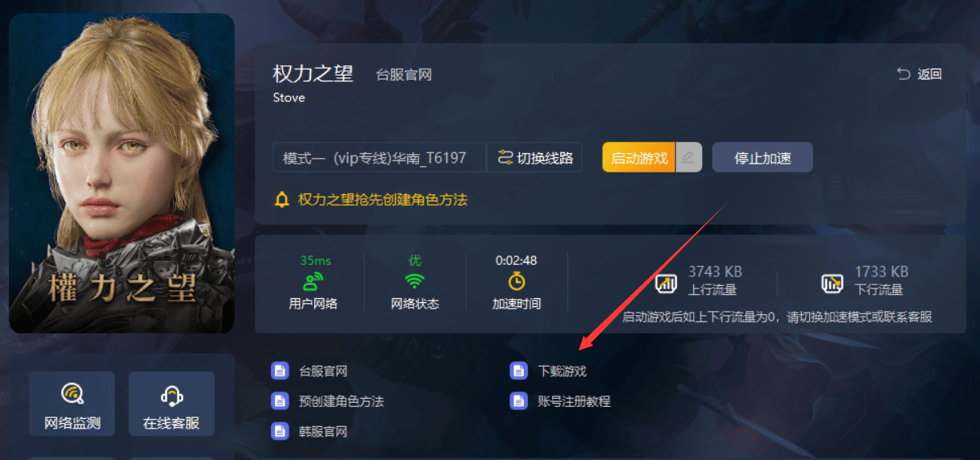Click the 用户网络 user network icon
The height and width of the screenshot is (460, 980).
(x=313, y=282)
